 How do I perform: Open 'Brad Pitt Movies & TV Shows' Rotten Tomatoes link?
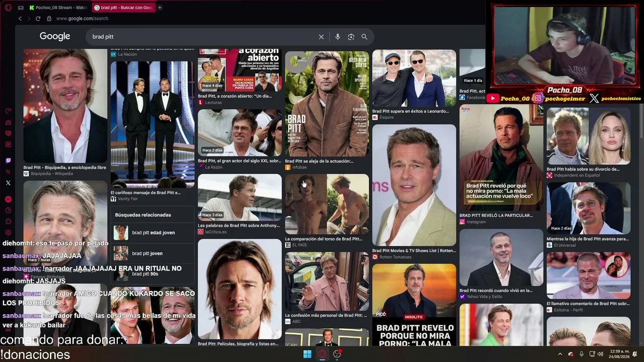414,250
